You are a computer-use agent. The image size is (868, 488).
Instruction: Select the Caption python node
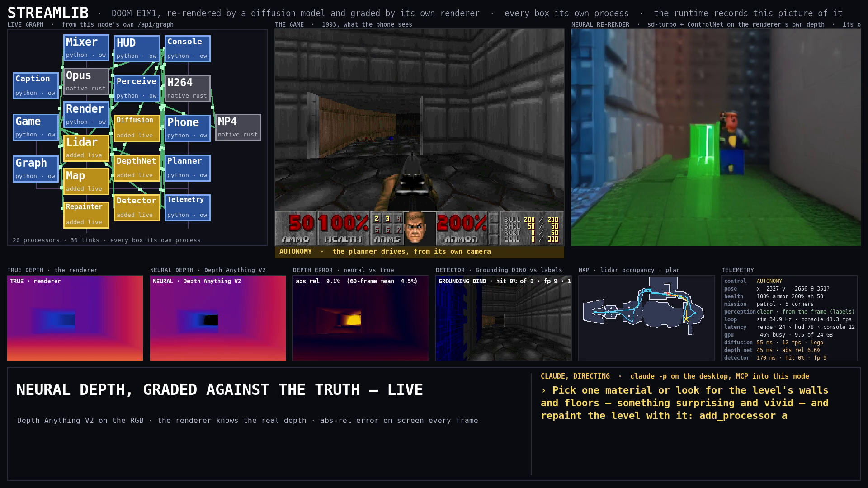36,86
